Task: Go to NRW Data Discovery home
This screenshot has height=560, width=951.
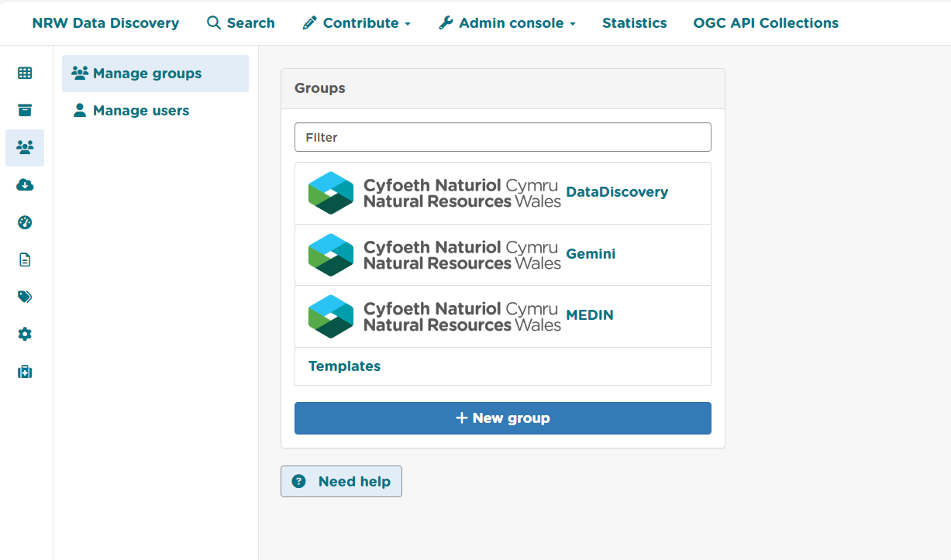Action: (105, 23)
